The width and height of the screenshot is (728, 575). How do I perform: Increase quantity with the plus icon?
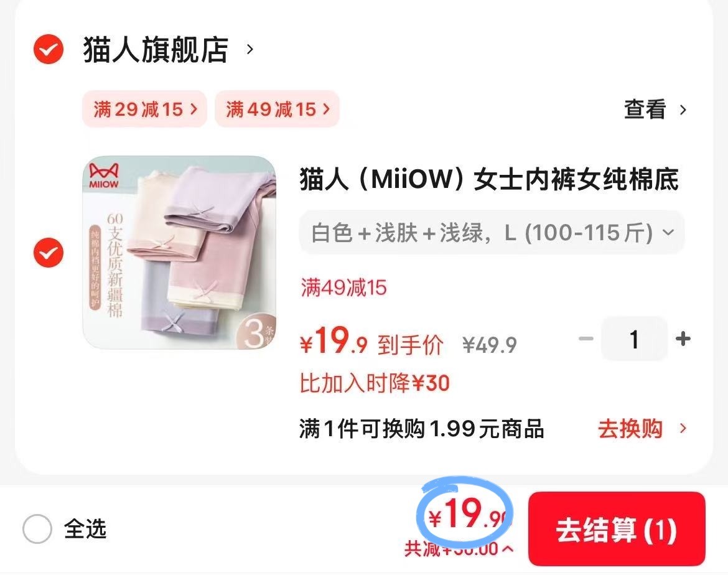683,339
